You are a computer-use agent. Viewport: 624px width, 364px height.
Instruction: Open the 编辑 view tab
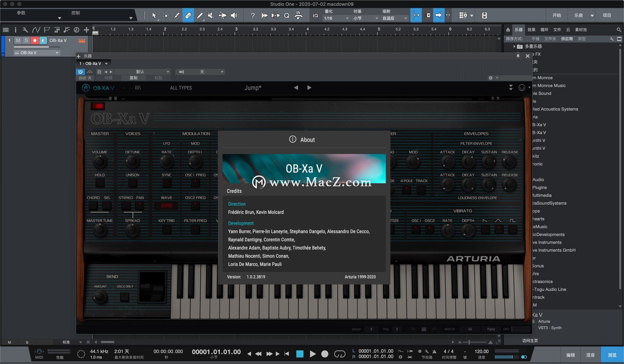pyautogui.click(x=571, y=355)
